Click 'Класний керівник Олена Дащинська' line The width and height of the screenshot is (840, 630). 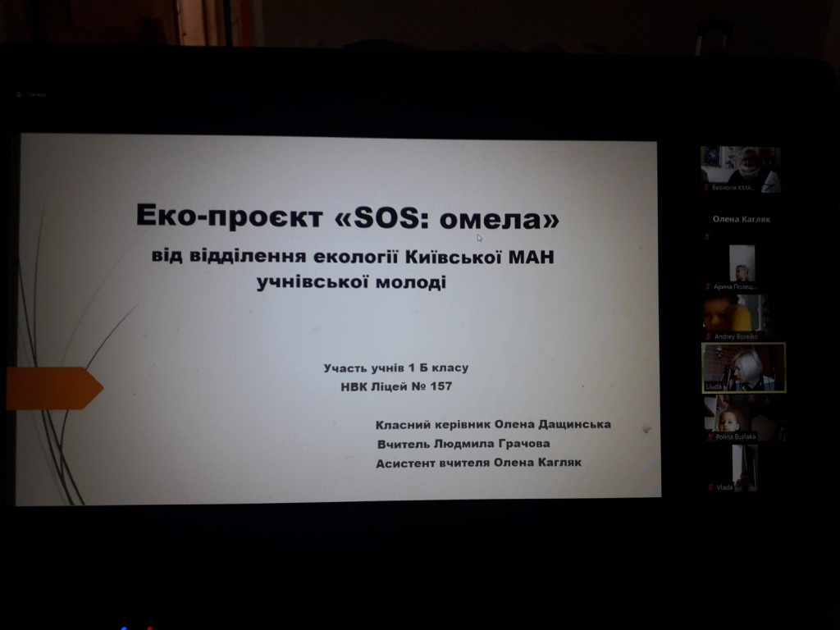point(493,425)
